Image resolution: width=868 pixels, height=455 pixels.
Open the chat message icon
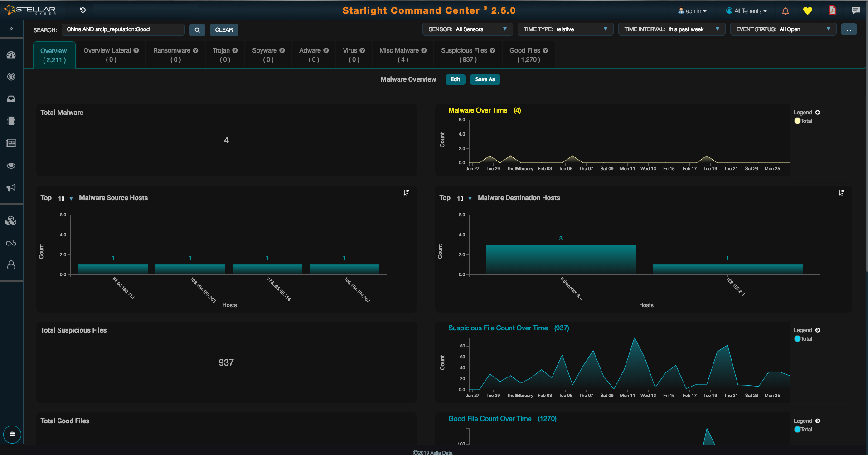pyautogui.click(x=856, y=10)
